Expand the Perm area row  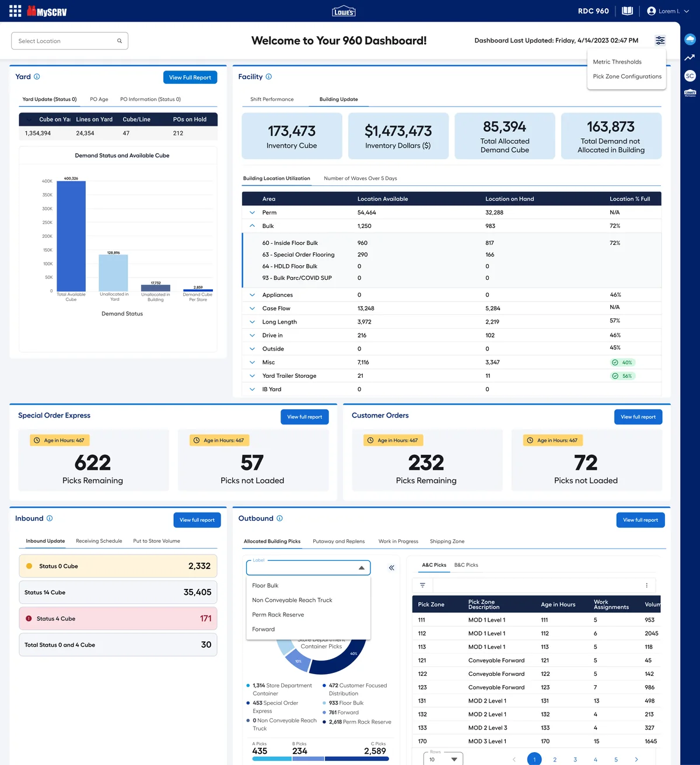pyautogui.click(x=252, y=213)
